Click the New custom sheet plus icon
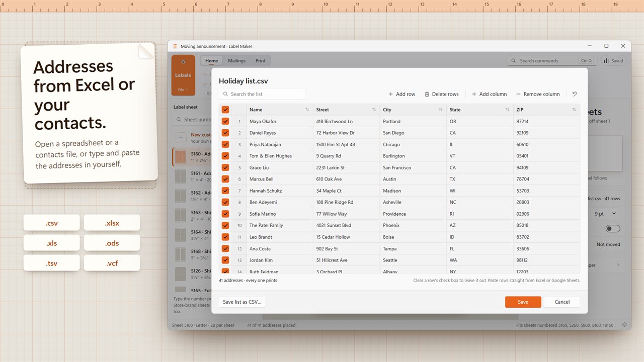Image resolution: width=644 pixels, height=362 pixels. (181, 138)
